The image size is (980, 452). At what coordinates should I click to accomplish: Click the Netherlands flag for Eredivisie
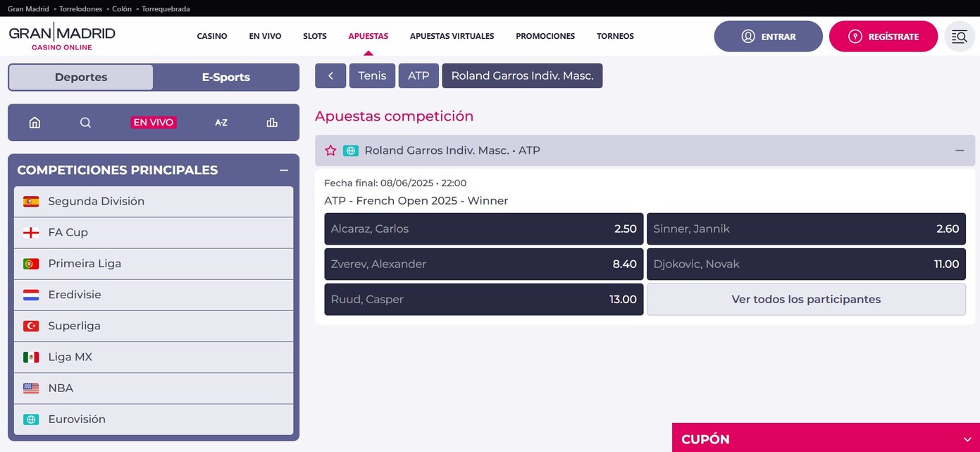click(31, 295)
